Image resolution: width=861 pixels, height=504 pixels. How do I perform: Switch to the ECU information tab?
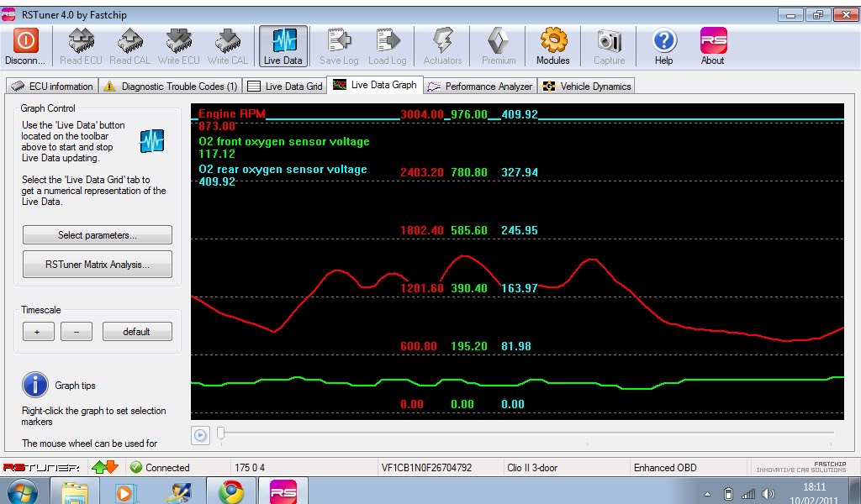(52, 87)
